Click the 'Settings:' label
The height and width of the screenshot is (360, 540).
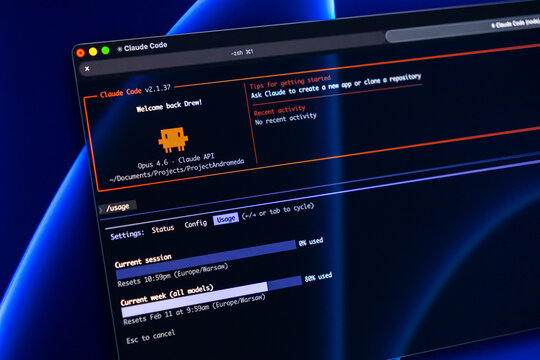tap(127, 235)
